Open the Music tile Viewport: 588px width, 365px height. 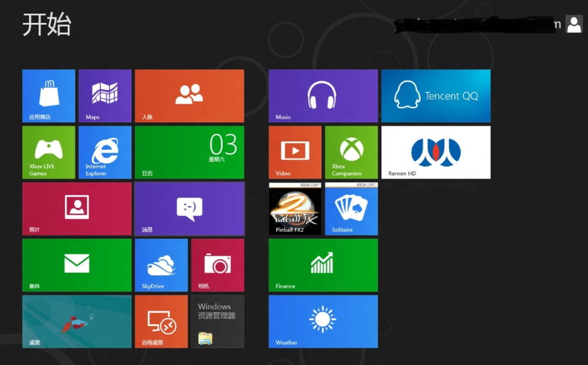[x=323, y=96]
